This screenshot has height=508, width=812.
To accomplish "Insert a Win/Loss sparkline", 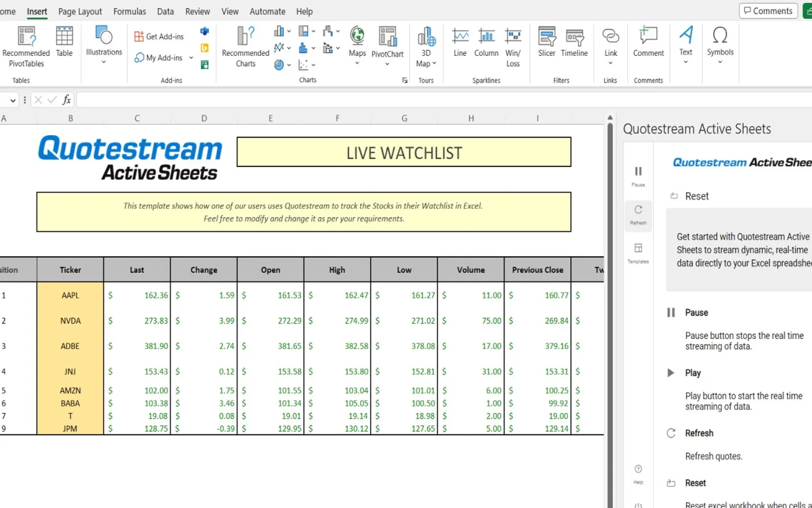I will click(513, 47).
